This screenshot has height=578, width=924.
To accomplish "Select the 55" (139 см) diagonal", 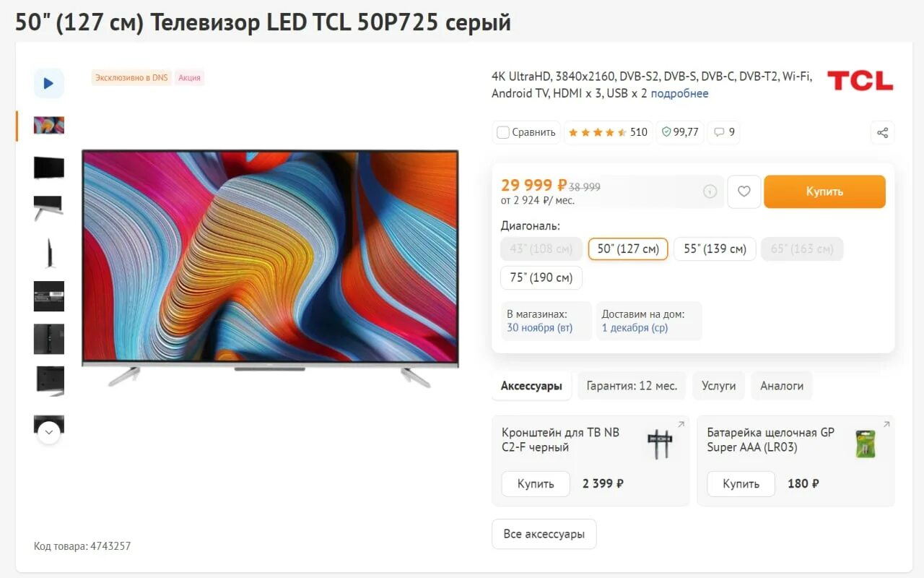I will coord(715,249).
